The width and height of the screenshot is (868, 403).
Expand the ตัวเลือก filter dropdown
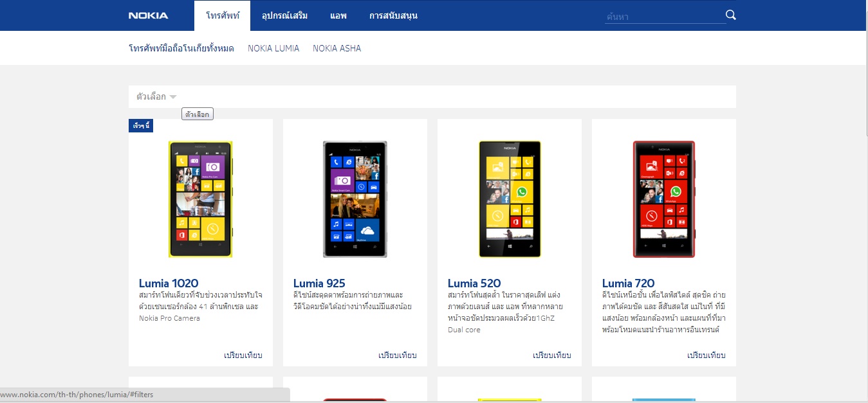[156, 96]
